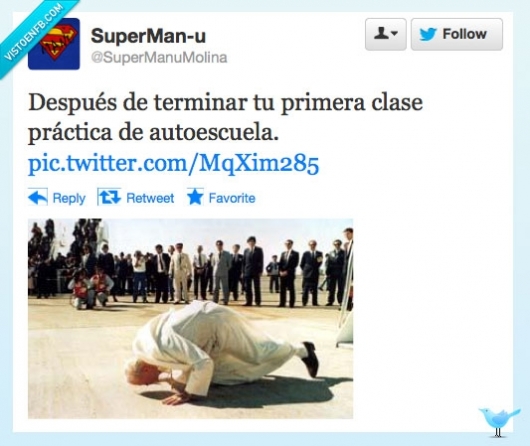This screenshot has height=446, width=530.
Task: Reply to this tweet
Action: click(x=56, y=197)
